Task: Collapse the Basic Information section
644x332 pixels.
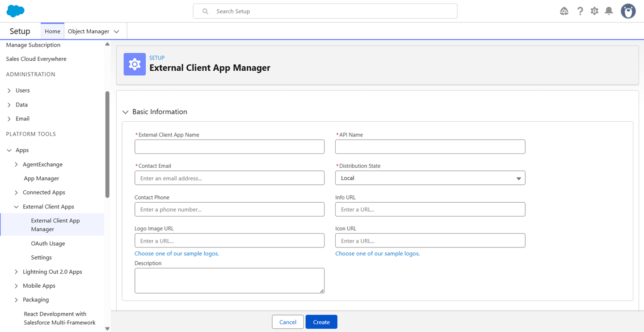Action: pos(126,112)
